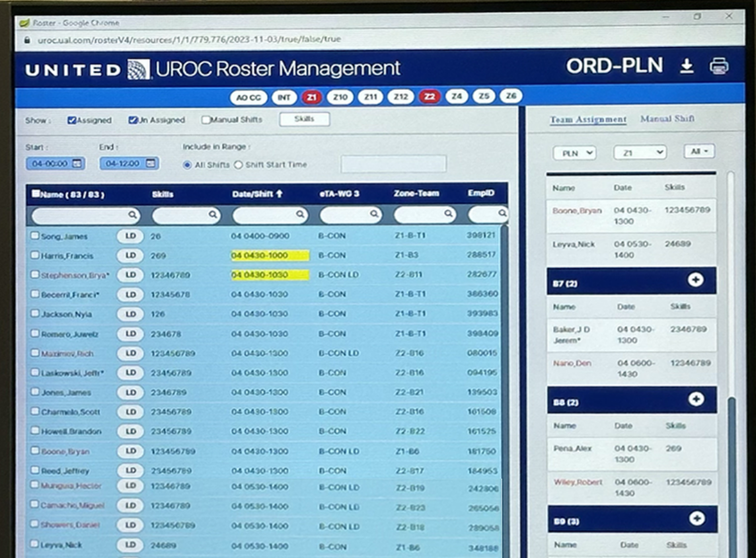This screenshot has height=558, width=756.
Task: Click the End time field 04-12:00
Action: (x=130, y=163)
